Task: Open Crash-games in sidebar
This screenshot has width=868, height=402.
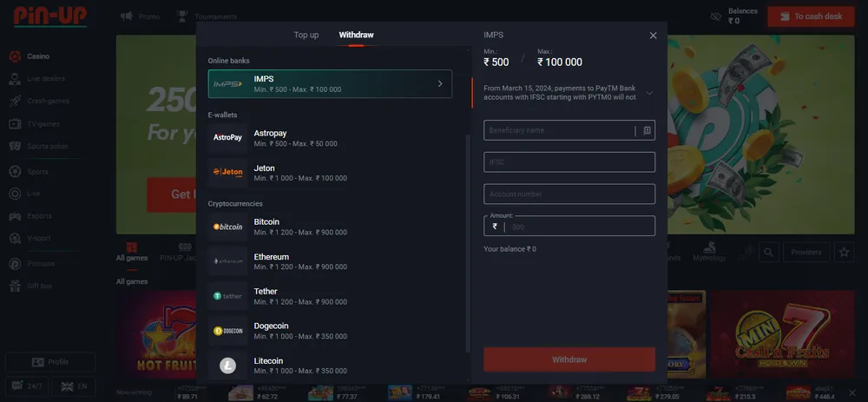Action: pyautogui.click(x=39, y=101)
